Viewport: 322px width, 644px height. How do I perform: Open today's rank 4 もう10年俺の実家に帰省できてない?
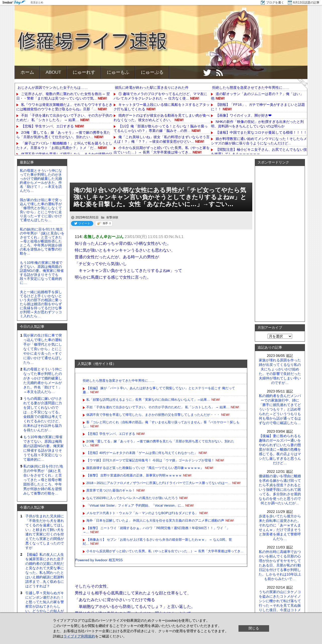click(43, 448)
